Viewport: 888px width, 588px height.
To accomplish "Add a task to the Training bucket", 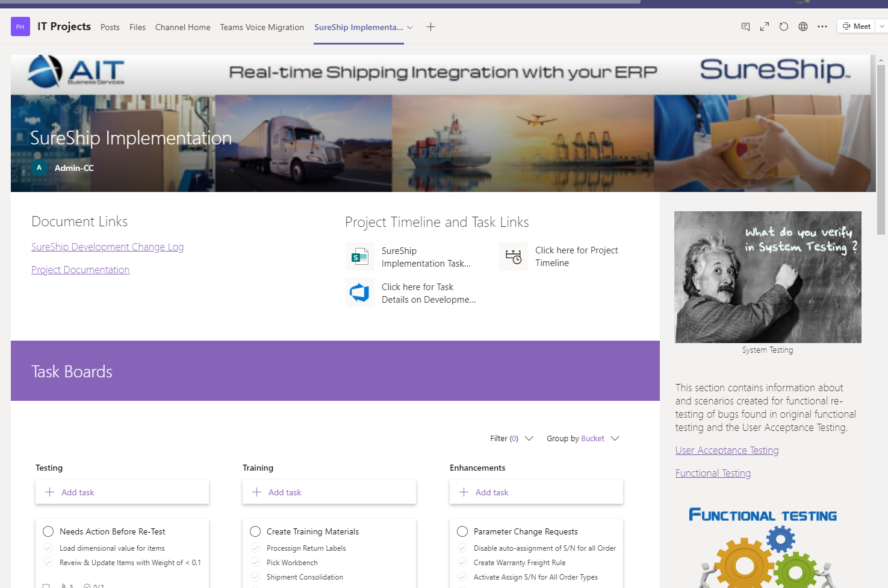I will pyautogui.click(x=329, y=492).
